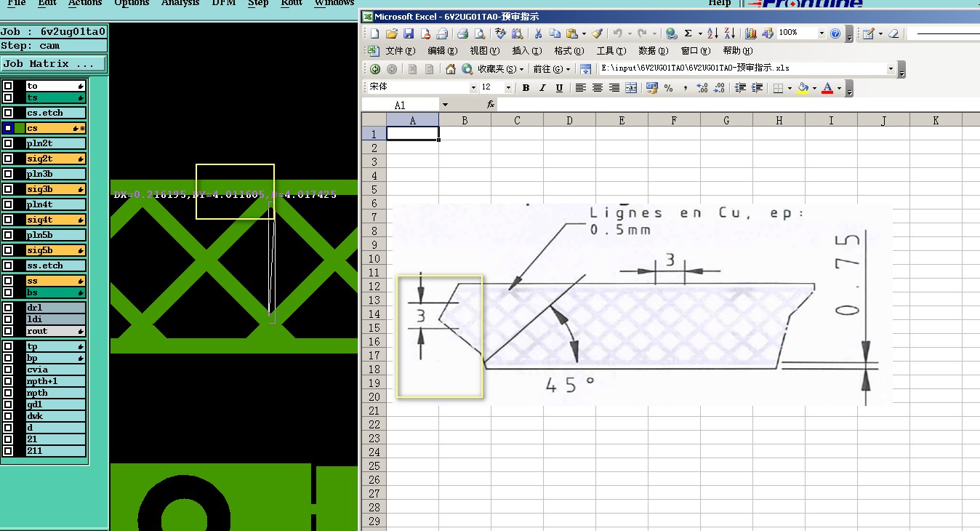Toggle checkbox for layer npth+1
Viewport: 980px width, 531px height.
(8, 381)
